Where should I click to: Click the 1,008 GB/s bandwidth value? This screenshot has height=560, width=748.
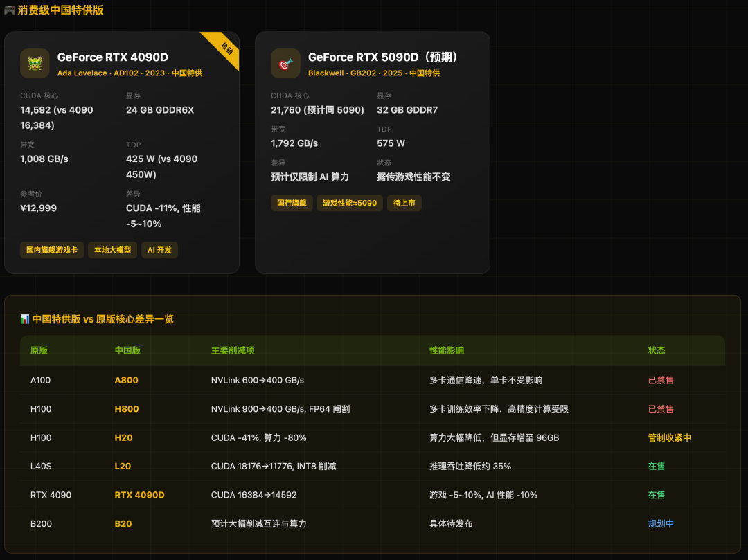pos(44,159)
